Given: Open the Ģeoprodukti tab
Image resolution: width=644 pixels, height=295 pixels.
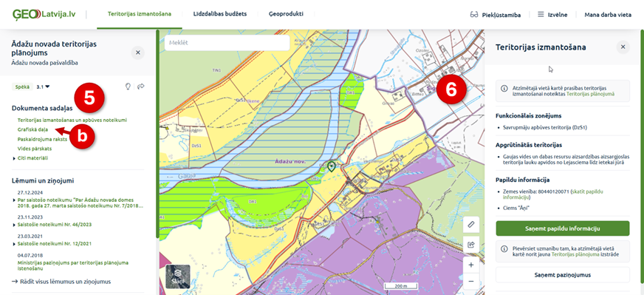Looking at the screenshot, I should point(286,14).
